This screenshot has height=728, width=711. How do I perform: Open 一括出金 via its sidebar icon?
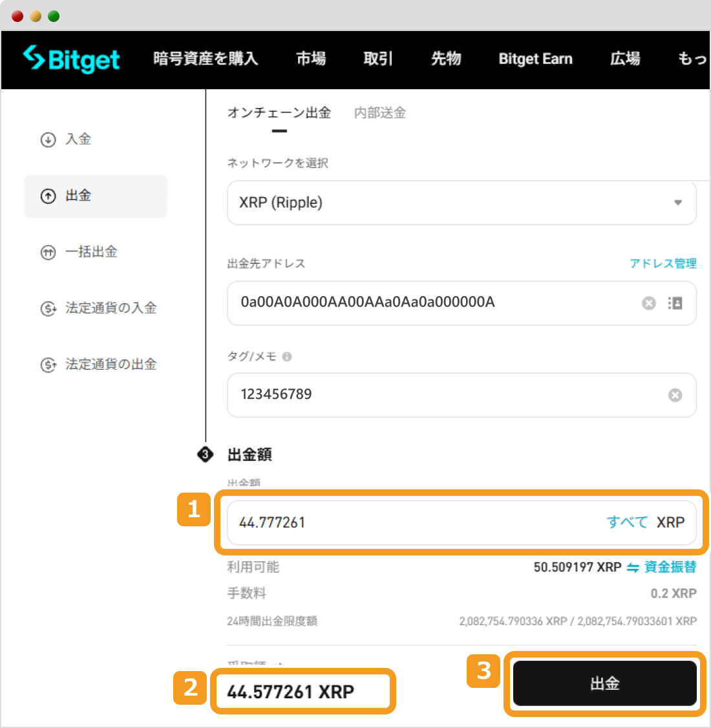pyautogui.click(x=48, y=252)
